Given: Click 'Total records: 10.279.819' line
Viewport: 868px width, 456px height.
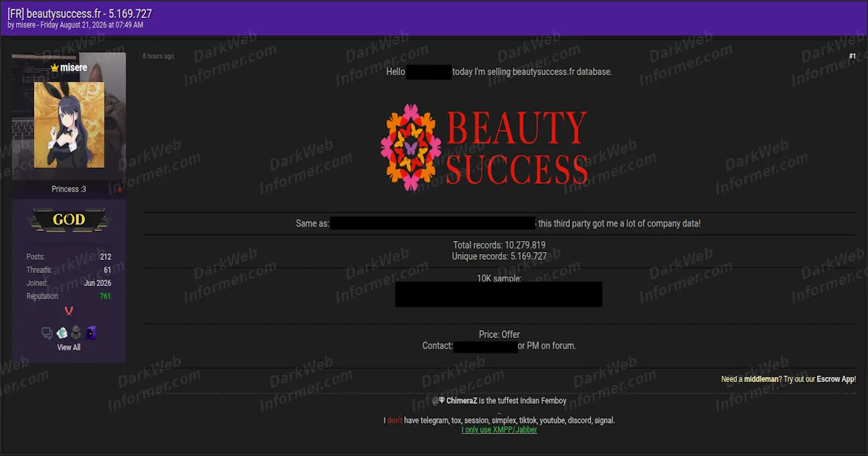Looking at the screenshot, I should 499,245.
